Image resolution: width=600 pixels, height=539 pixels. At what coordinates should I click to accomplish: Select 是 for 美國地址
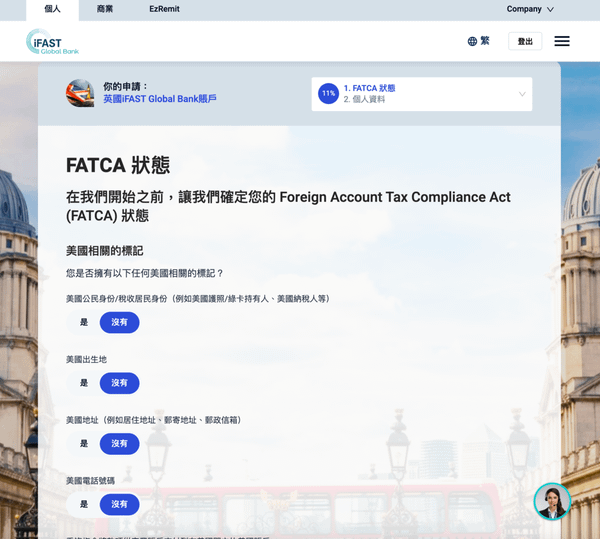pyautogui.click(x=84, y=444)
